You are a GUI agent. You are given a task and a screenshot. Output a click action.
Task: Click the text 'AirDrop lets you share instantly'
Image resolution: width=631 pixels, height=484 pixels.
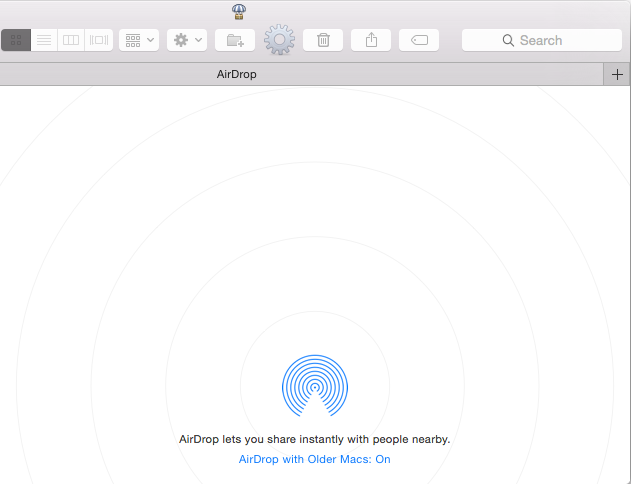261,439
